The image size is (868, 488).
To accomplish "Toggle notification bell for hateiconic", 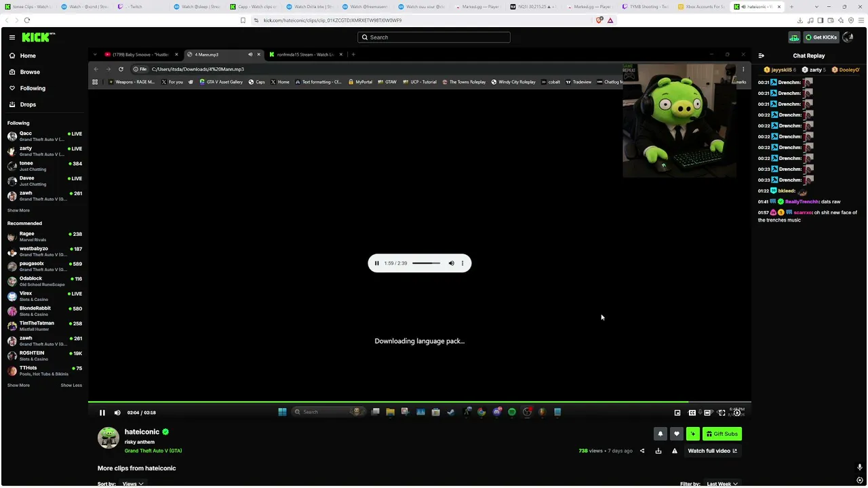I will (x=660, y=434).
